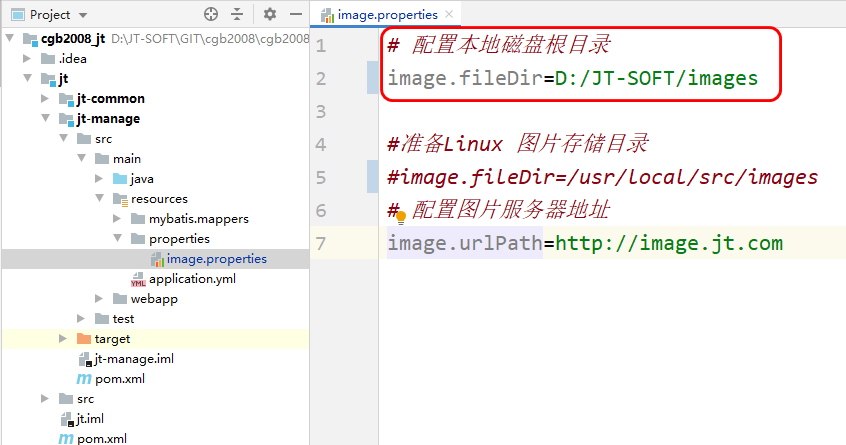Click the '配置本地磁盘根目录' comment on line 1

tap(511, 45)
